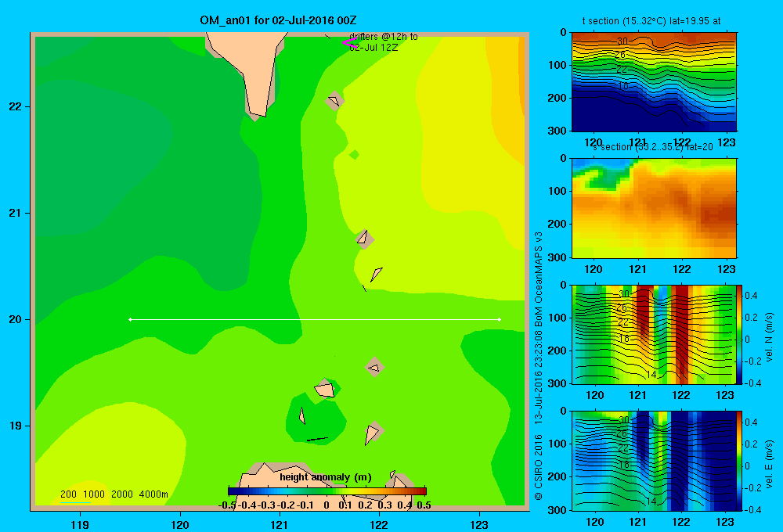
Task: Click the '14' contour label in velocity E plot
Action: tap(651, 501)
